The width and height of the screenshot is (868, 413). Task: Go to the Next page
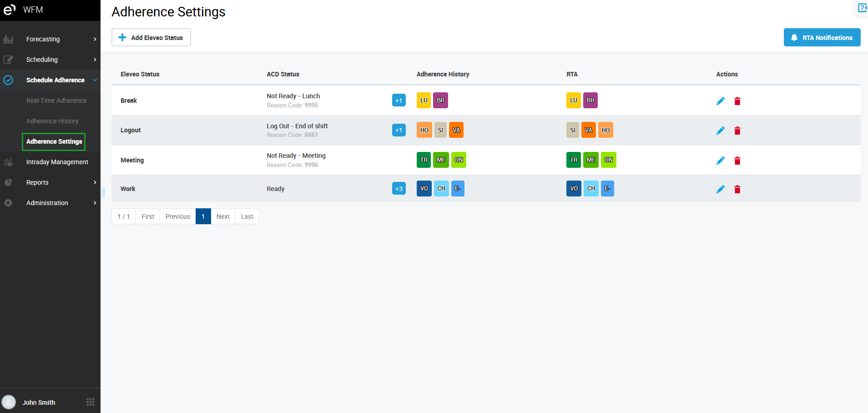tap(223, 217)
